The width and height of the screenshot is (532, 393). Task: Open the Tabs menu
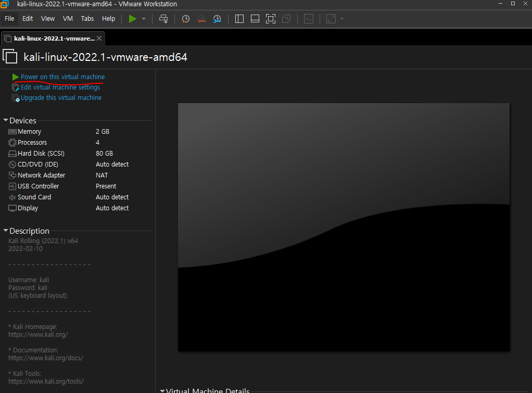pyautogui.click(x=87, y=19)
